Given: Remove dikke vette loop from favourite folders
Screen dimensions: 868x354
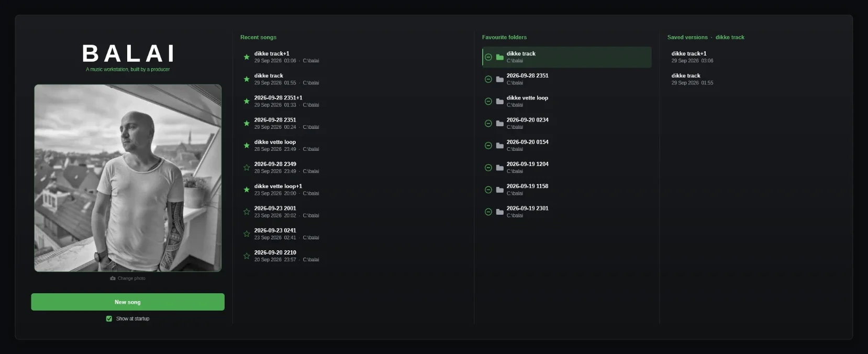Looking at the screenshot, I should pyautogui.click(x=488, y=101).
